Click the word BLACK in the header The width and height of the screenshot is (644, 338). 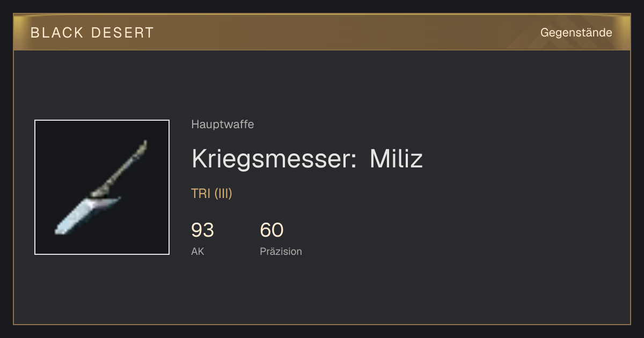(57, 33)
